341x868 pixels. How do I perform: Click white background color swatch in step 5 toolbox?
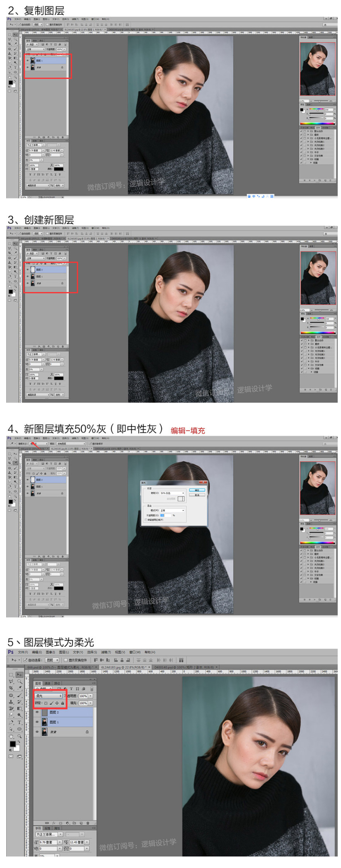tap(17, 748)
